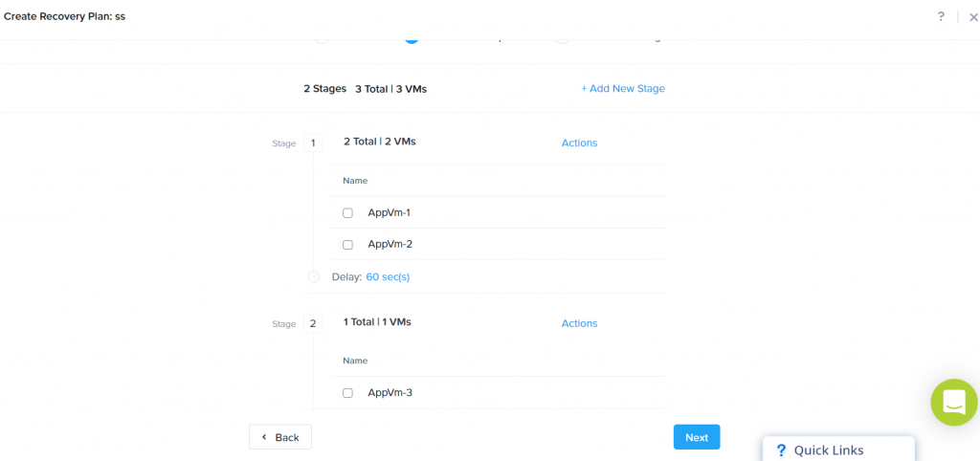
Task: Open the help question mark icon
Action: tap(941, 17)
